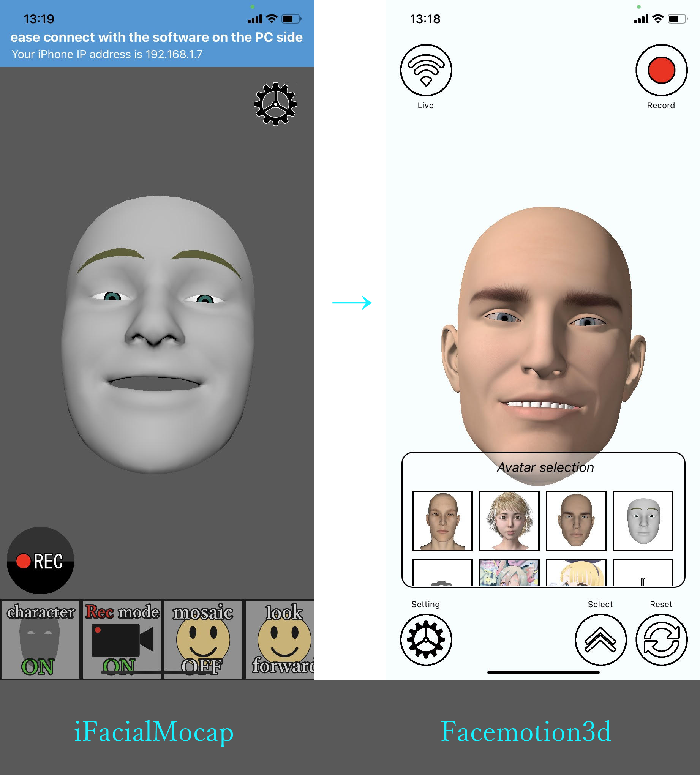Tap cellular signal bars in left phone
This screenshot has width=700, height=775.
coord(255,19)
